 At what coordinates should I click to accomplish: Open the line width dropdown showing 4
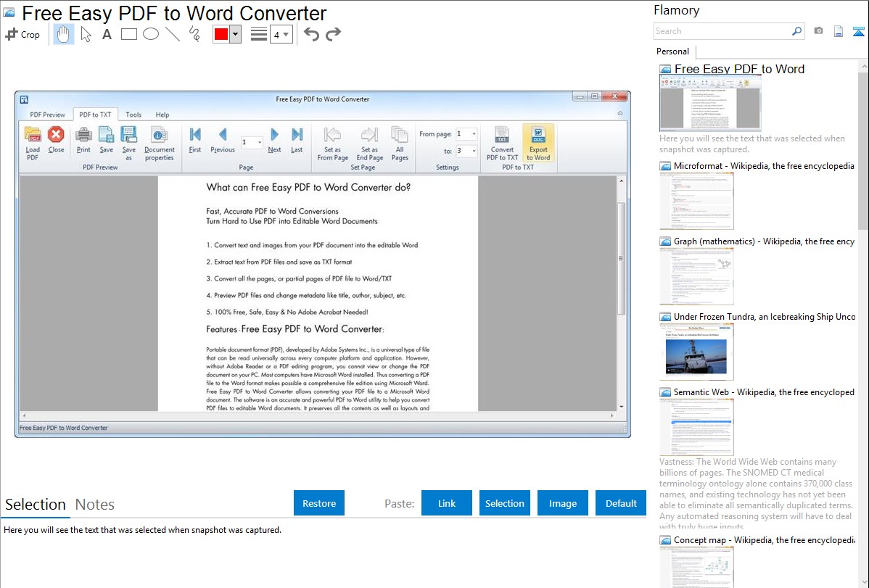click(281, 34)
